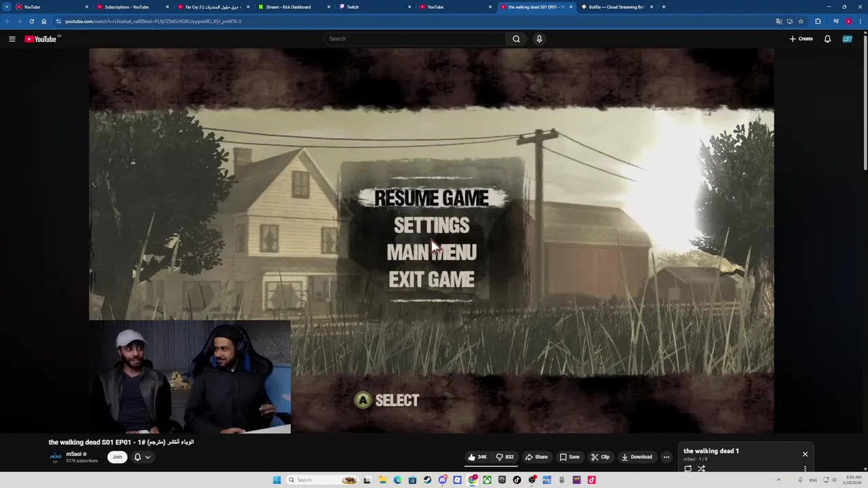The width and height of the screenshot is (868, 488).
Task: Click the ENG language indicator
Action: [813, 480]
